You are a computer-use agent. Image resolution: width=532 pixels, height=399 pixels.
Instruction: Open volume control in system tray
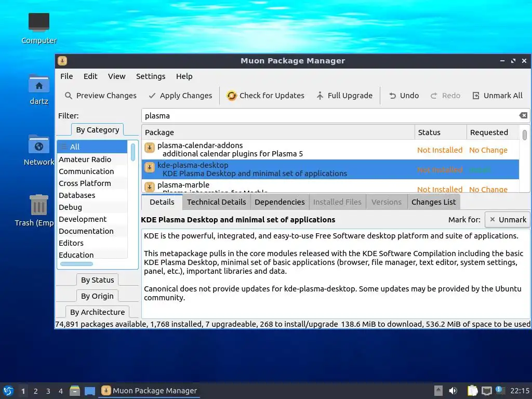pos(453,391)
